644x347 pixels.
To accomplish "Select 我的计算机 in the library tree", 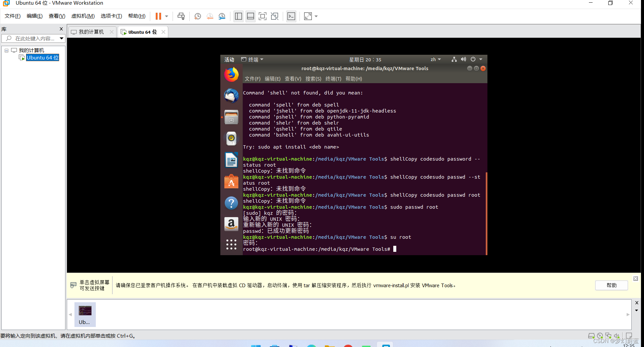I will 31,50.
